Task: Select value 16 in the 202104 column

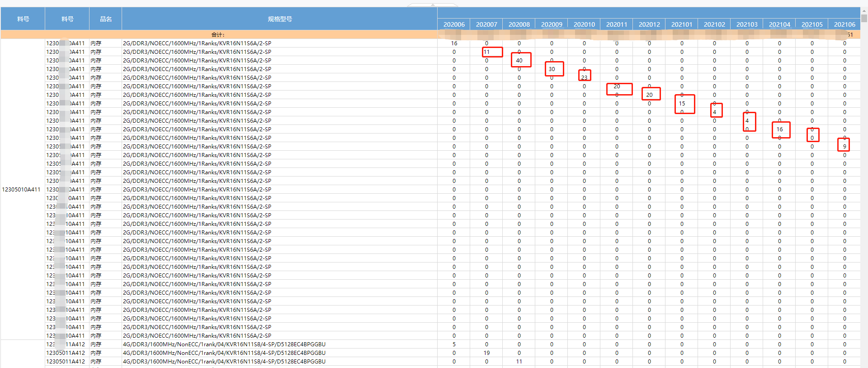Action: 779,129
